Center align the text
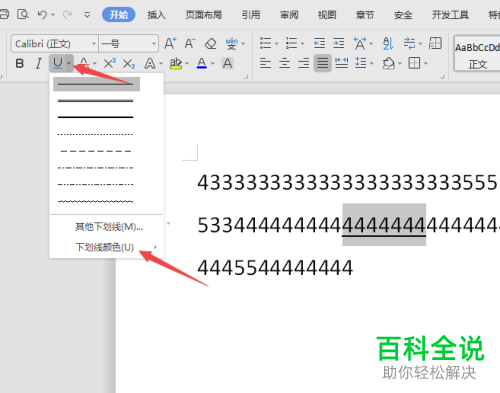The width and height of the screenshot is (500, 393). pos(284,63)
